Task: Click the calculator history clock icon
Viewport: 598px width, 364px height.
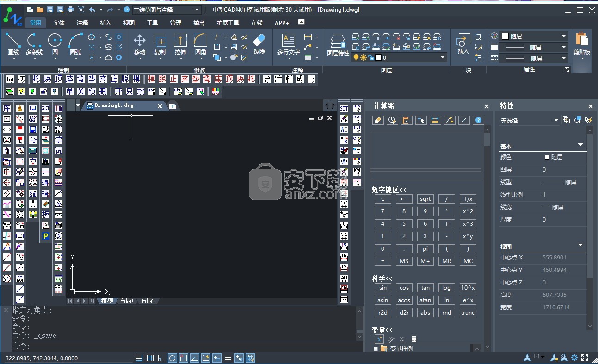Action: pos(392,120)
